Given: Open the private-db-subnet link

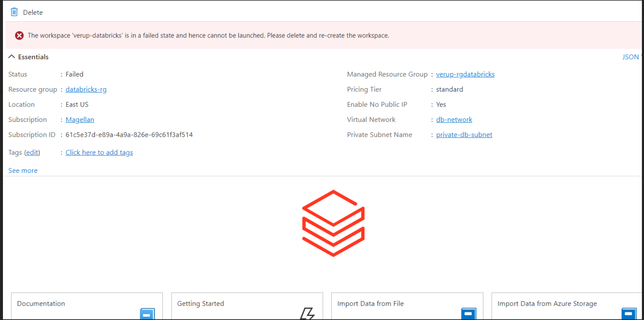Looking at the screenshot, I should click(464, 135).
